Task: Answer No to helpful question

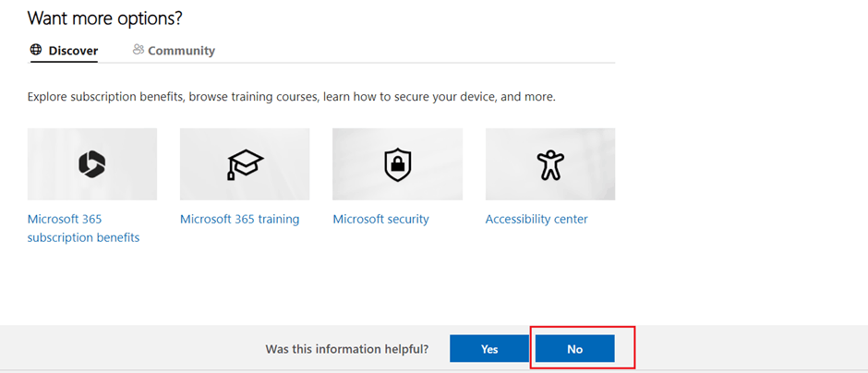Action: (574, 349)
